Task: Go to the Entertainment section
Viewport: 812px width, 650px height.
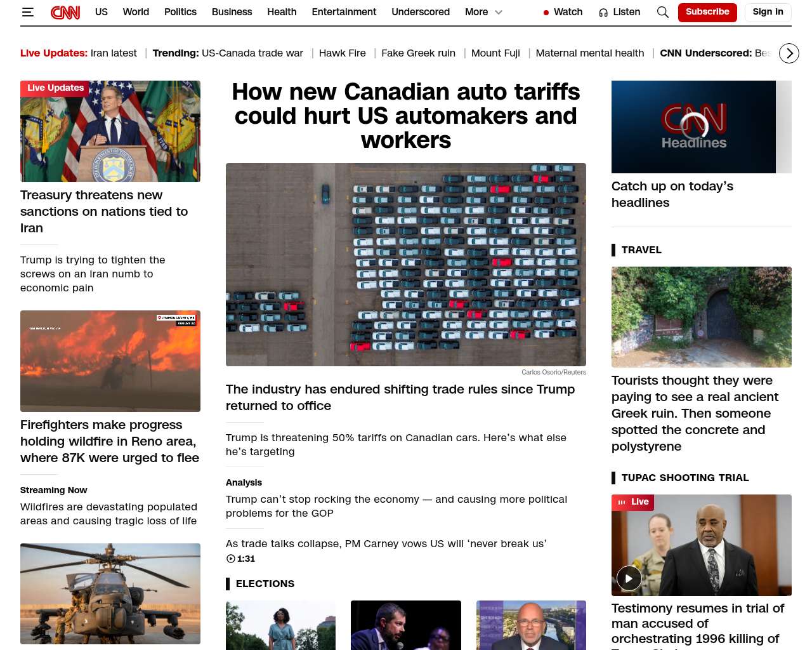Action: click(x=344, y=12)
